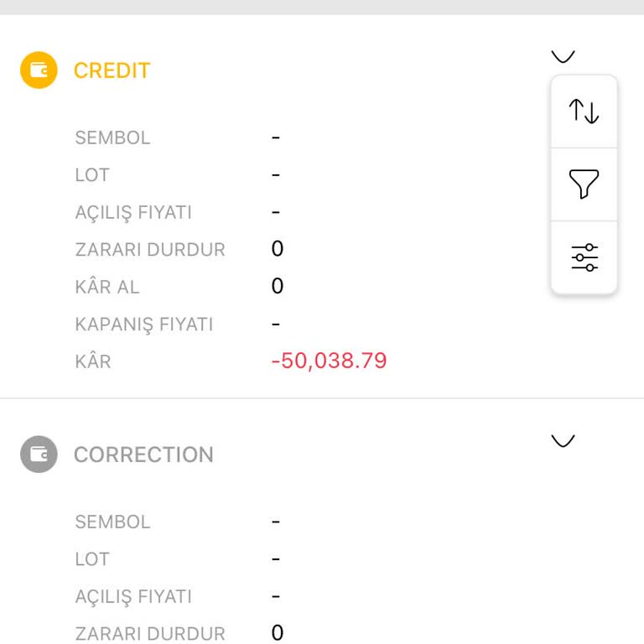Click the SEMBOL label under CORRECTION
The image size is (644, 644).
pyautogui.click(x=112, y=522)
